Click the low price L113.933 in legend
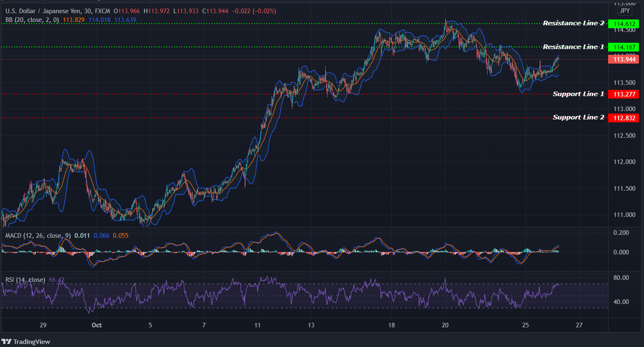Image resolution: width=644 pixels, height=347 pixels. click(x=186, y=11)
